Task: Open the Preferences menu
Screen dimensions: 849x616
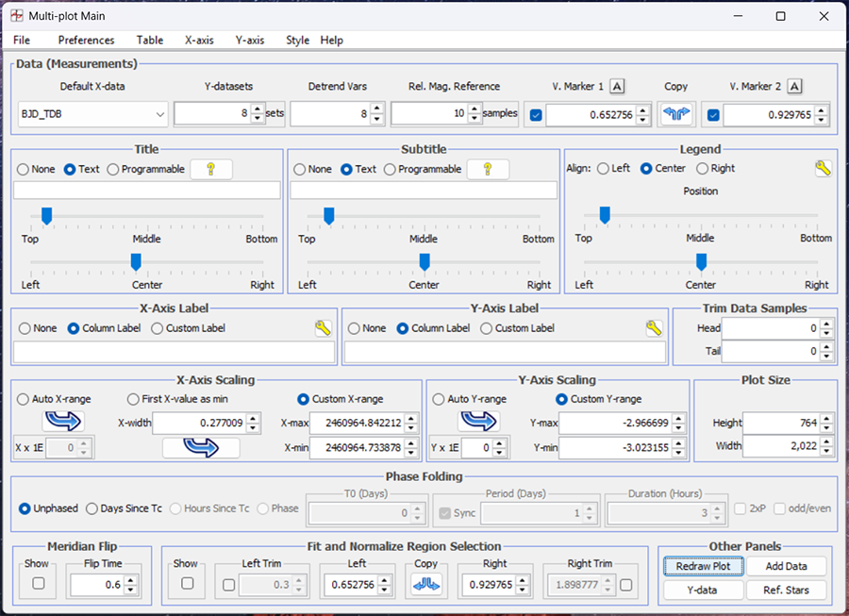Action: [86, 41]
